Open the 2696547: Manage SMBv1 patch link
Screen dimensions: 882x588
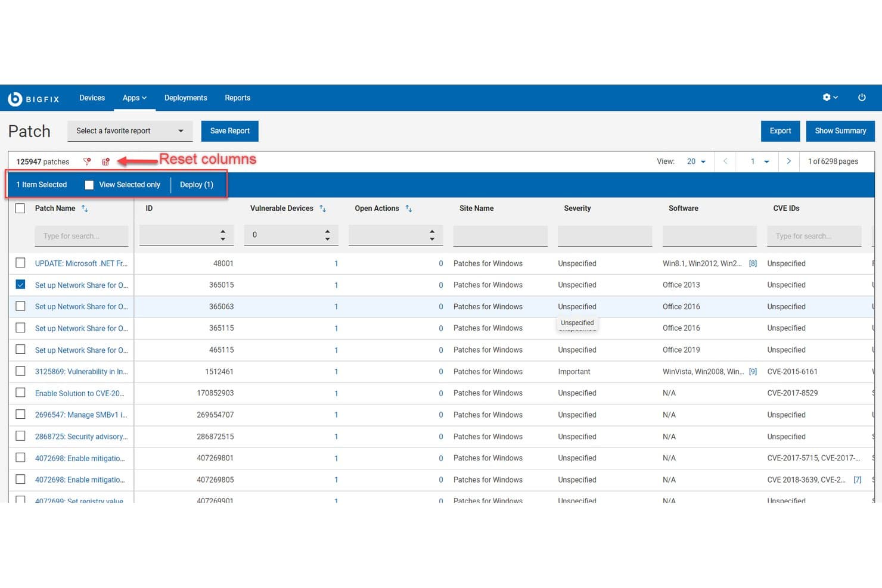click(81, 415)
